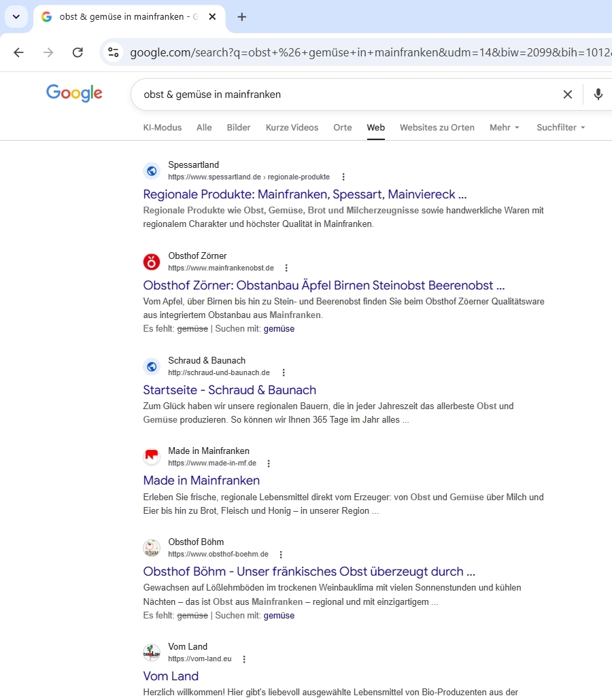Open a new browser tab with plus icon
Image resolution: width=612 pixels, height=700 pixels.
pos(242,17)
